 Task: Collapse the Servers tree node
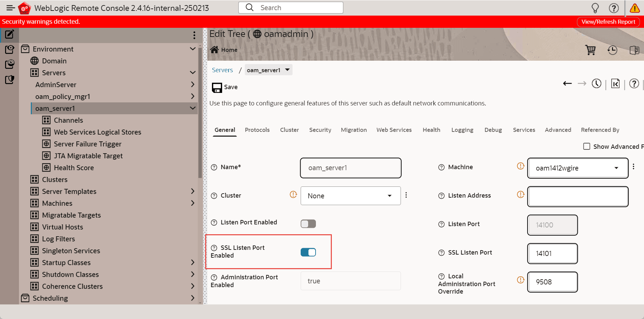click(x=193, y=73)
